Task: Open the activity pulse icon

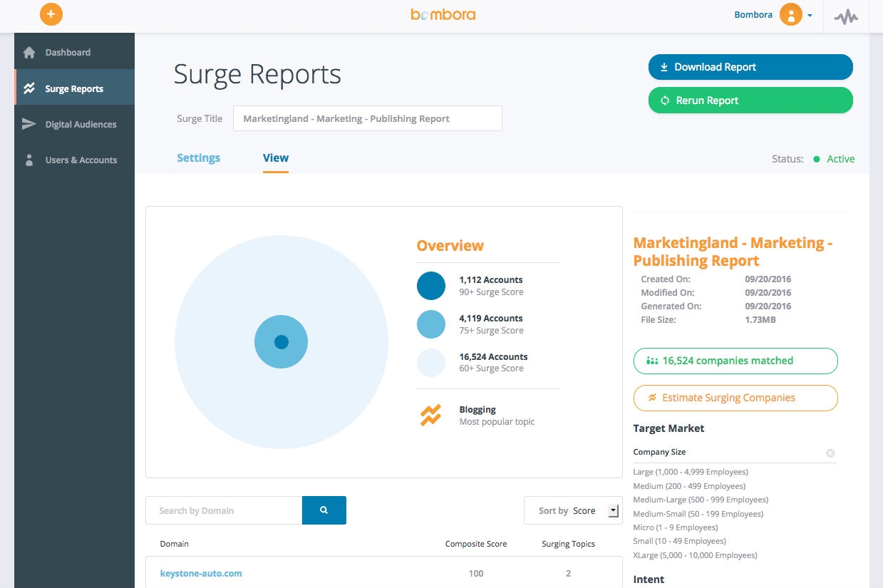Action: pos(846,16)
